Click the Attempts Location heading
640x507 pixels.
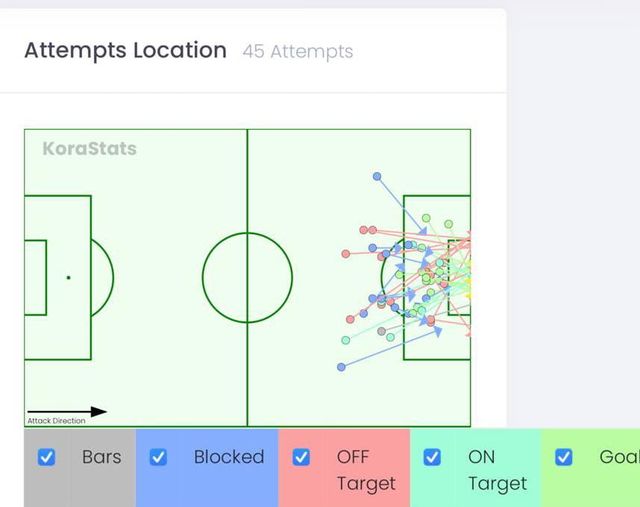pyautogui.click(x=125, y=50)
